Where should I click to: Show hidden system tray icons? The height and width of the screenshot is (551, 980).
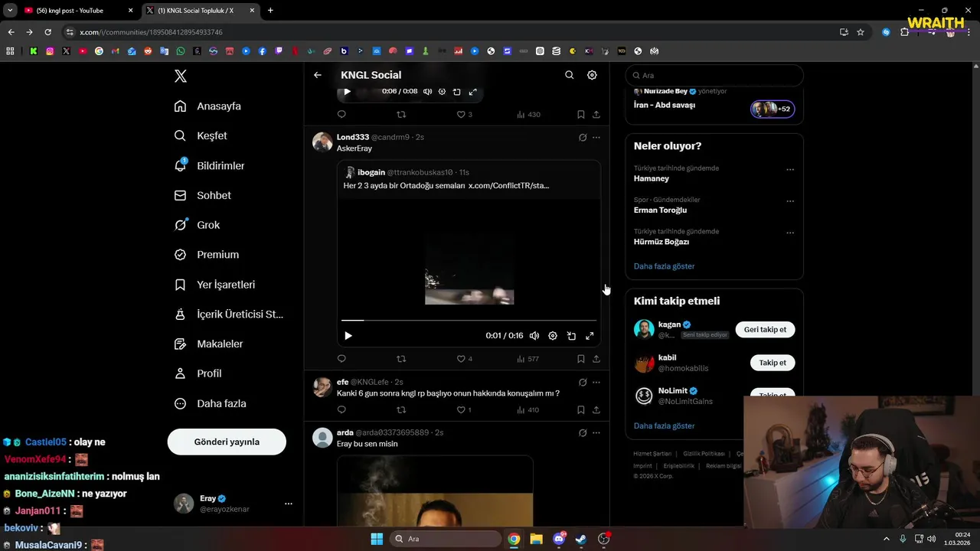pyautogui.click(x=887, y=539)
